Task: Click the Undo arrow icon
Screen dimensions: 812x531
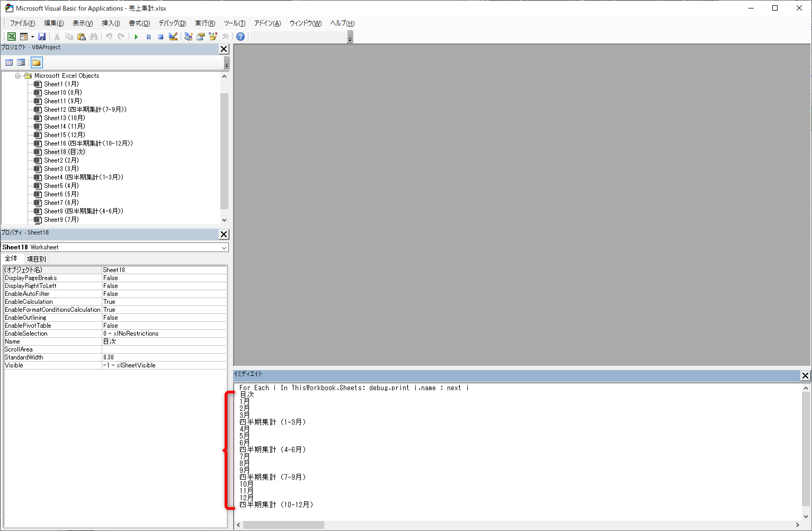Action: click(x=109, y=37)
